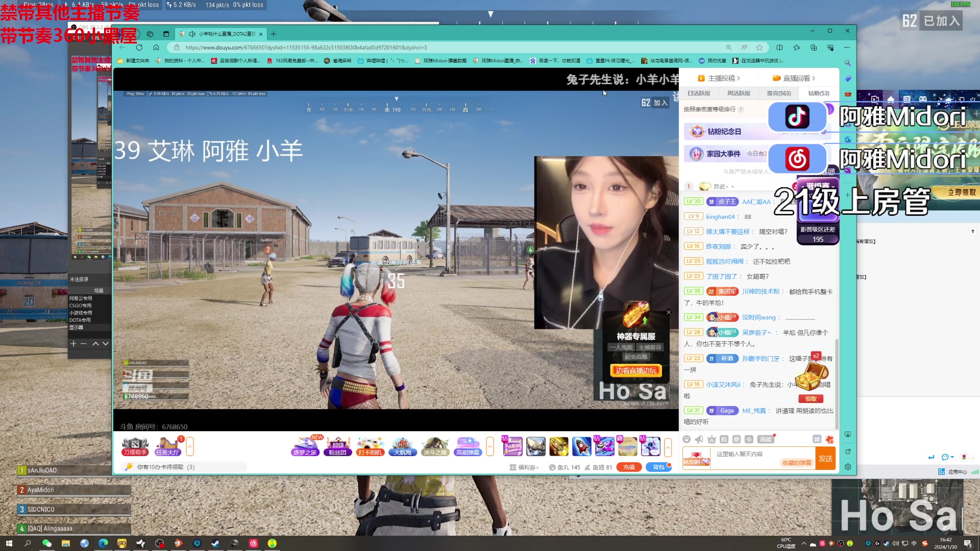980x551 pixels.
Task: Close the 神器专属服 ad popup
Action: [x=669, y=312]
